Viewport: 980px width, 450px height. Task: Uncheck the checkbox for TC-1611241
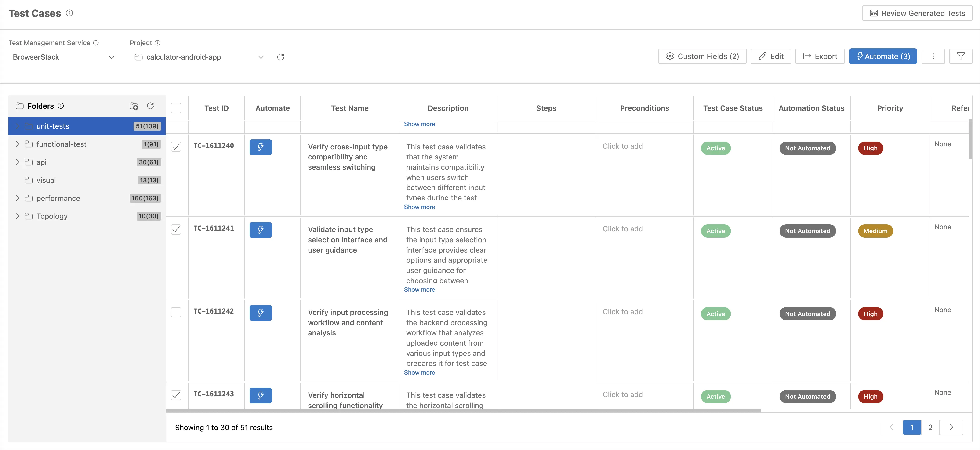point(176,229)
